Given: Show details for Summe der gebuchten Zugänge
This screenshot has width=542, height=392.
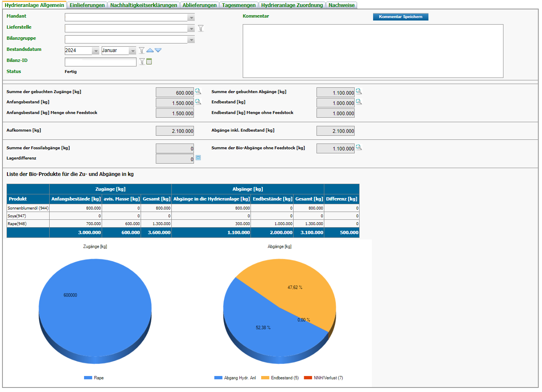Looking at the screenshot, I should pos(198,91).
